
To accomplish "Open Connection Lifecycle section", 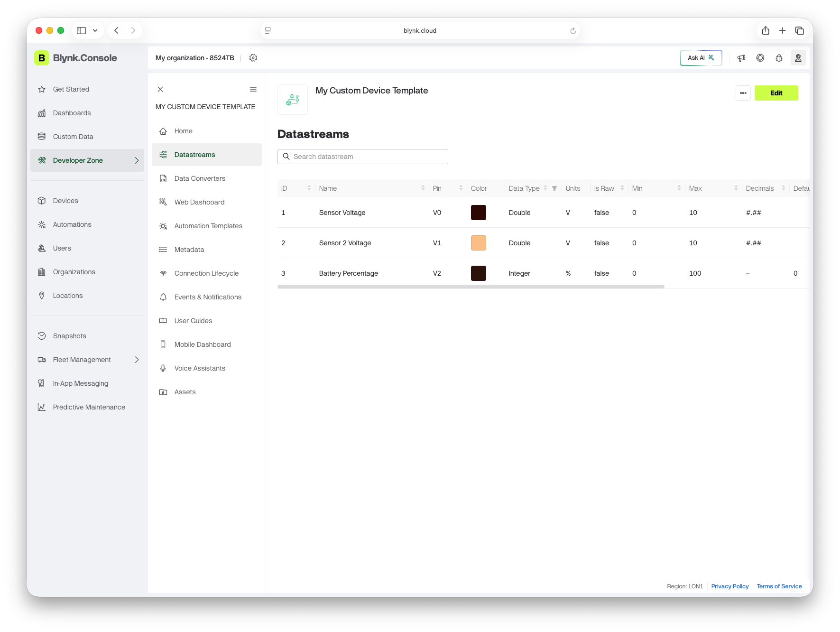I will tap(207, 273).
